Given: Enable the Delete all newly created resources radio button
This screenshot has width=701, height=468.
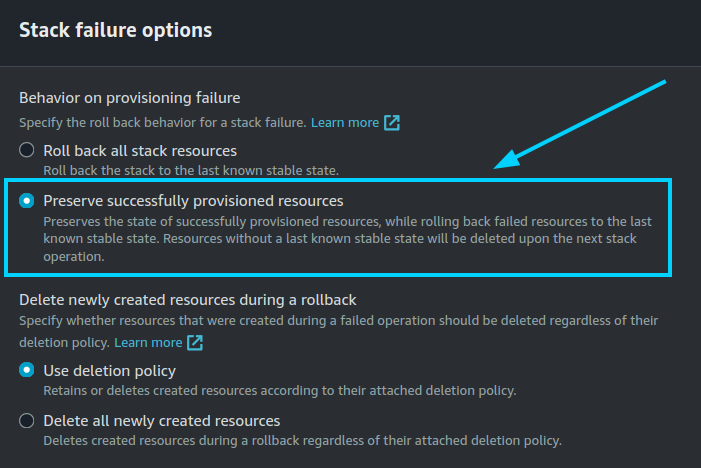Looking at the screenshot, I should tap(27, 421).
